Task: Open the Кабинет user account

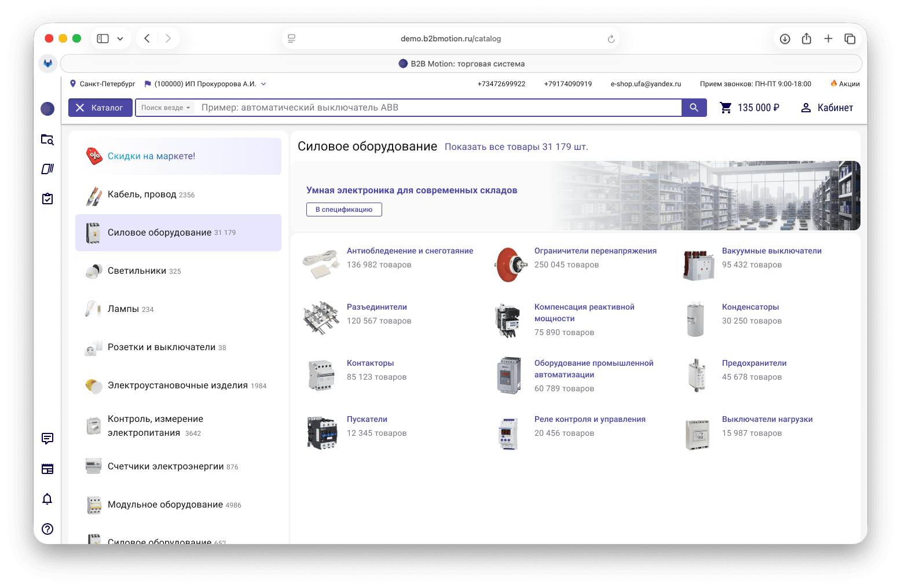Action: [x=827, y=108]
